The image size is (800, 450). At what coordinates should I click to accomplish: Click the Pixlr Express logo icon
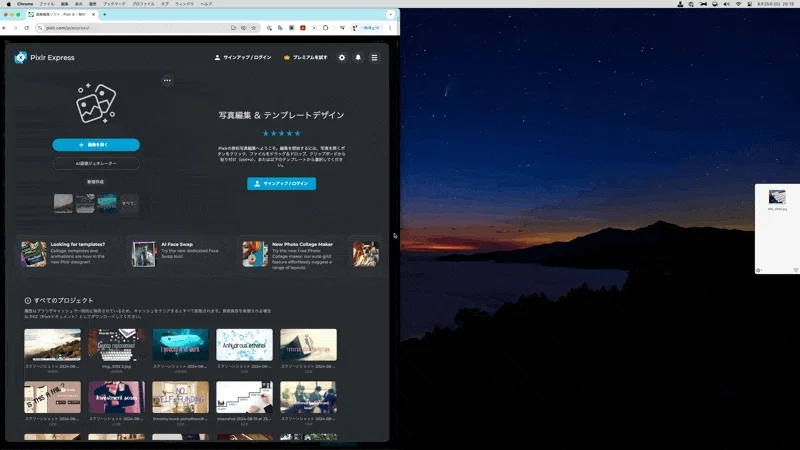[x=21, y=58]
